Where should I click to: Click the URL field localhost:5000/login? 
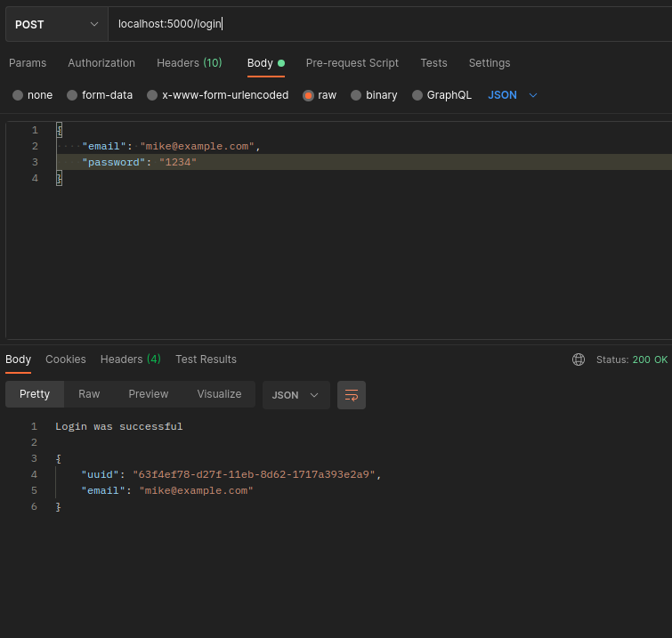[x=390, y=24]
